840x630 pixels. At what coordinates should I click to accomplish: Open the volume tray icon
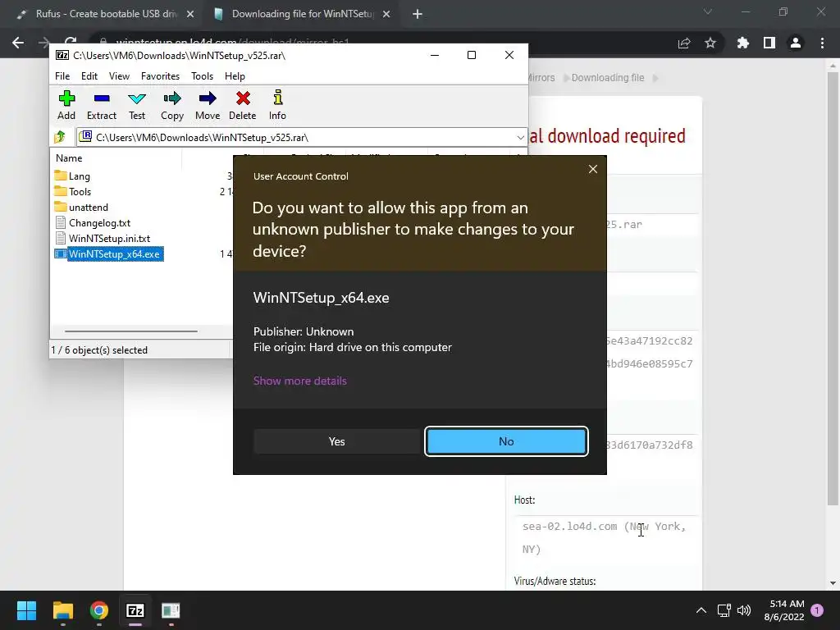[x=743, y=610]
